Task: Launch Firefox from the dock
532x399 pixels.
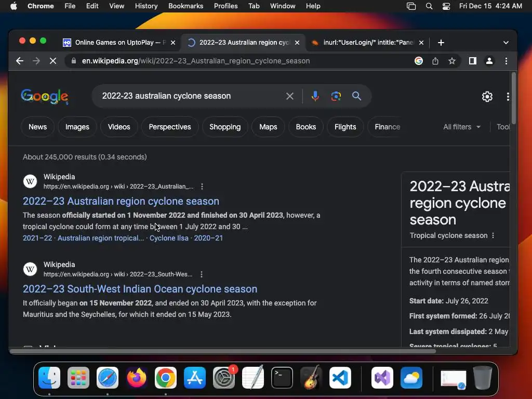Action: 137,378
